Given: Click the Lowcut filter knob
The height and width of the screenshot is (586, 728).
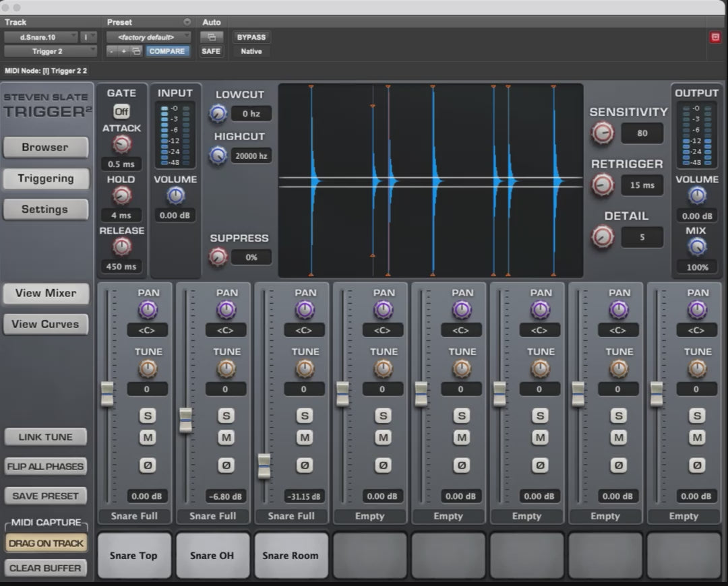Looking at the screenshot, I should click(x=218, y=114).
